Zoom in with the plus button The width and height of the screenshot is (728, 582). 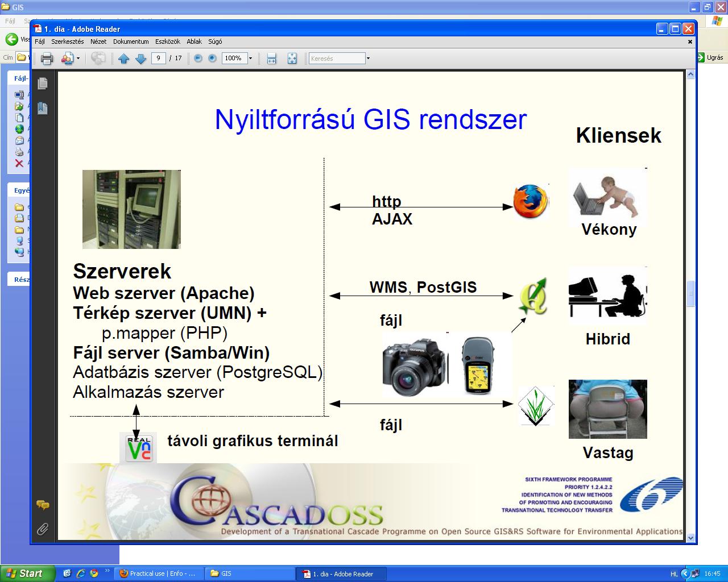click(212, 58)
